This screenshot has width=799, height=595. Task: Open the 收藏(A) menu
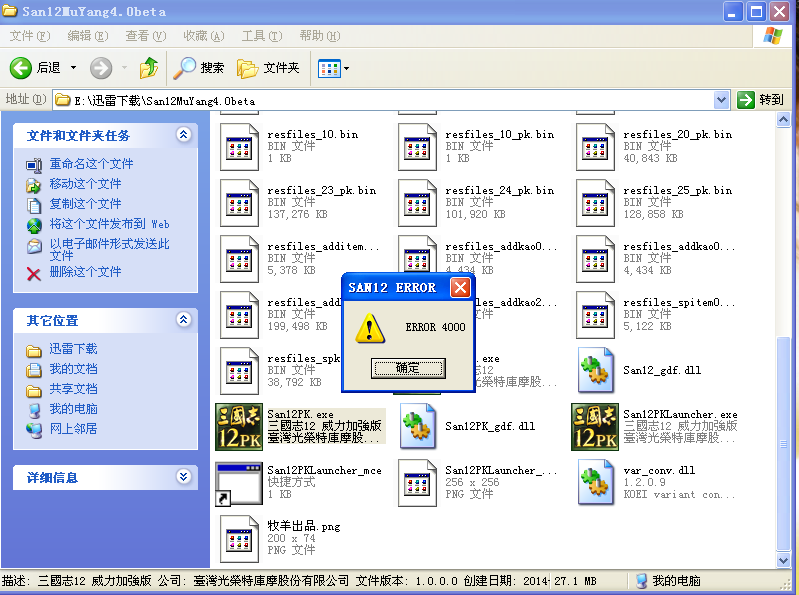(204, 36)
